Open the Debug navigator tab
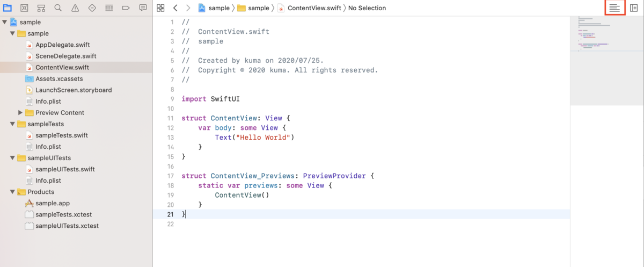The image size is (644, 267). [109, 8]
